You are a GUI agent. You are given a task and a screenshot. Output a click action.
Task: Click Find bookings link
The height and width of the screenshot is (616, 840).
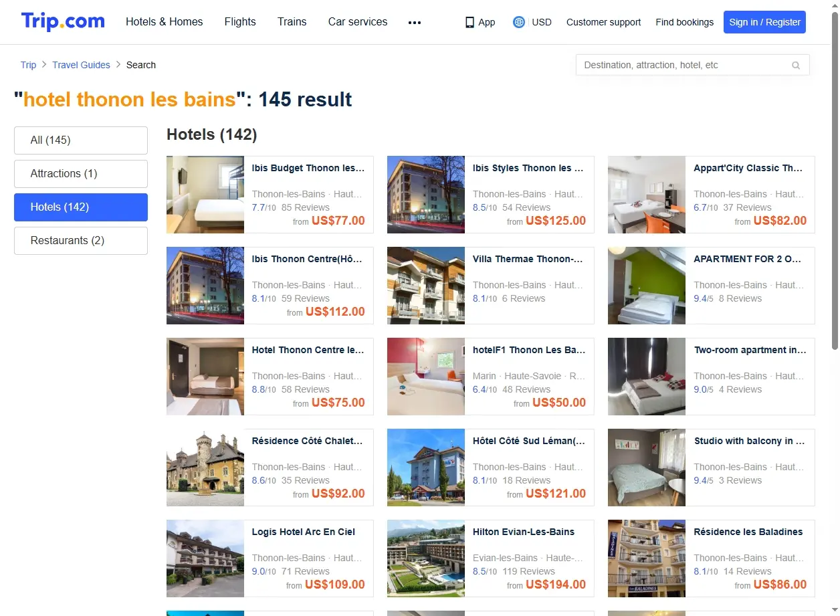tap(685, 22)
